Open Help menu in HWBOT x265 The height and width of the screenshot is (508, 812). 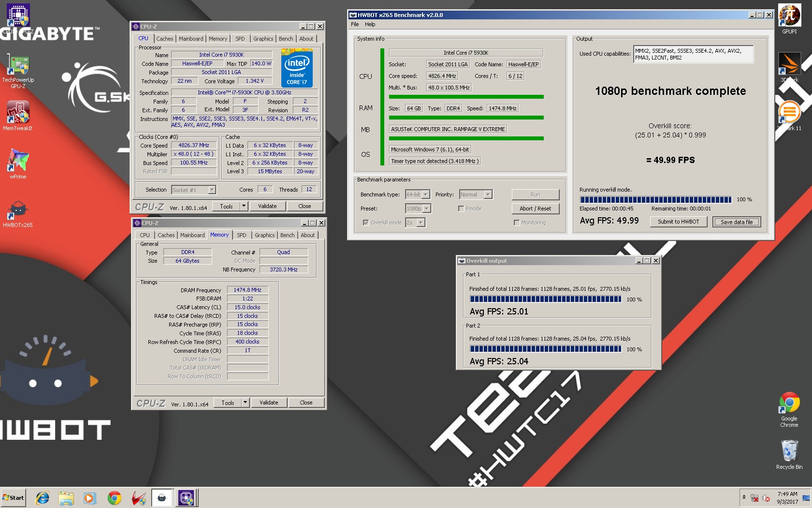click(370, 24)
